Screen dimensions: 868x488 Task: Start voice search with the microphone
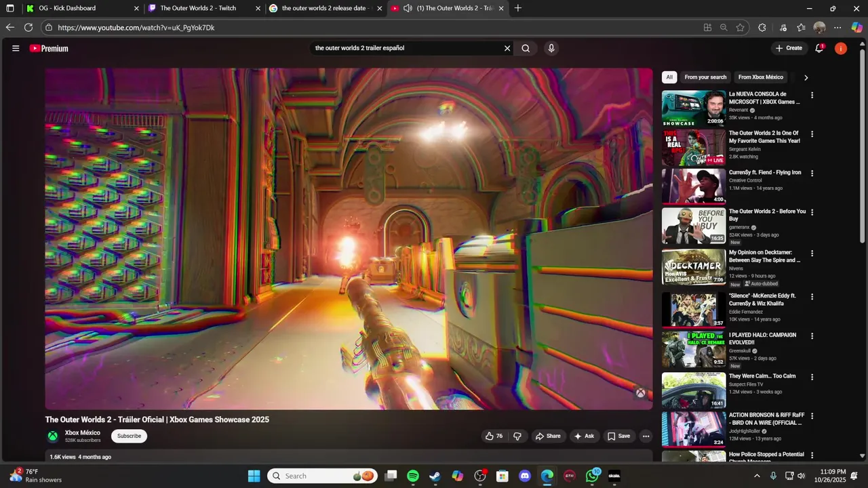pos(551,48)
